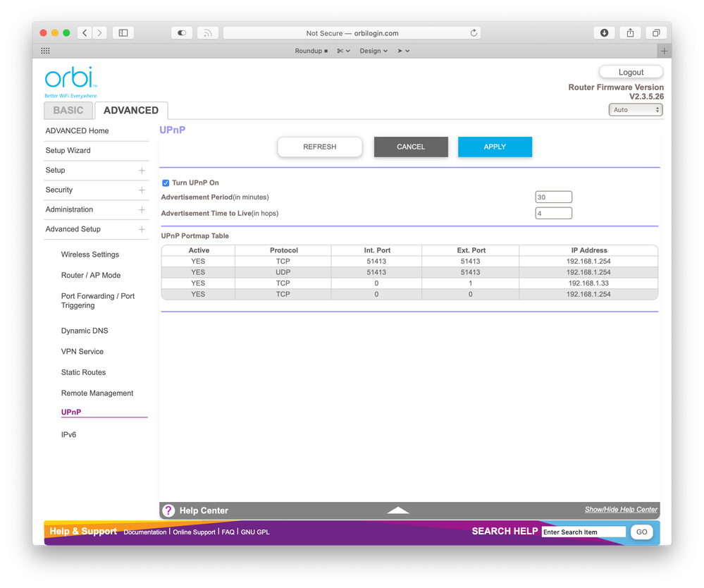Click the Help Center question mark icon

click(x=168, y=510)
